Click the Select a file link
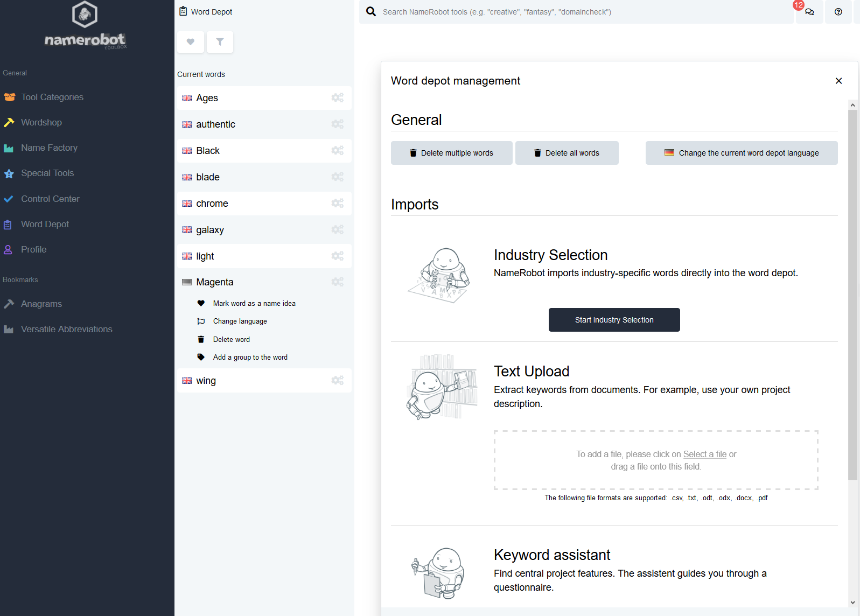860x616 pixels. click(705, 454)
